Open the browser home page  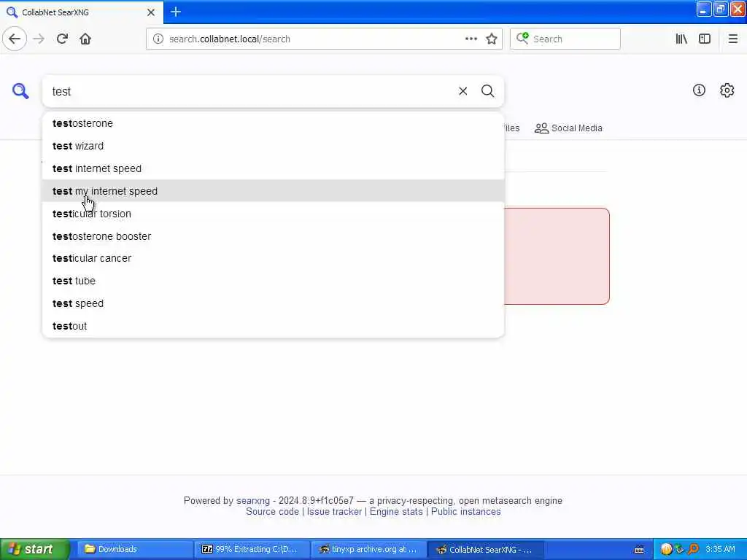click(85, 39)
